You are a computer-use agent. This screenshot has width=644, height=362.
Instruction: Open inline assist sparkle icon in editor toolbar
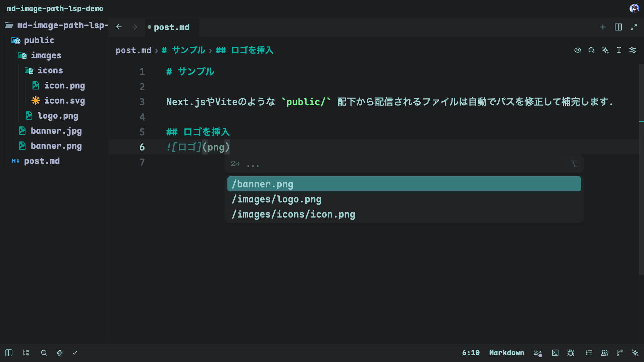[605, 50]
